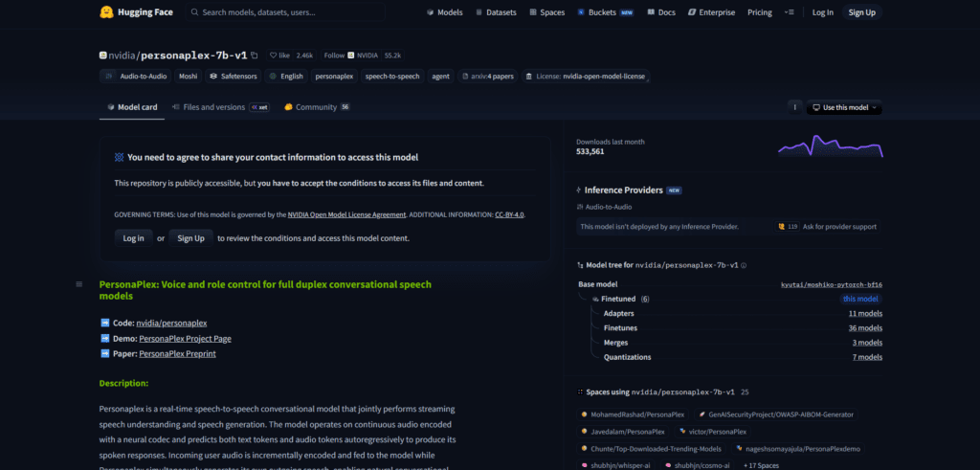Image resolution: width=980 pixels, height=470 pixels.
Task: Click the downloads last month chart
Action: tap(830, 145)
